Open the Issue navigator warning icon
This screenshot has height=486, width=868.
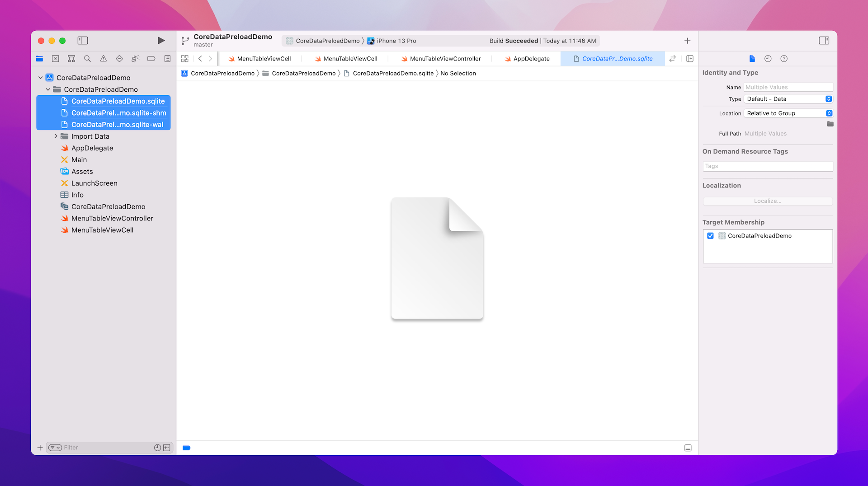coord(104,59)
